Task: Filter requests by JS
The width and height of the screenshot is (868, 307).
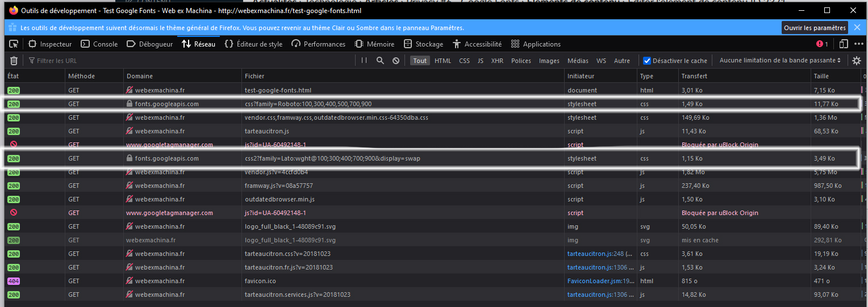Action: (x=481, y=61)
